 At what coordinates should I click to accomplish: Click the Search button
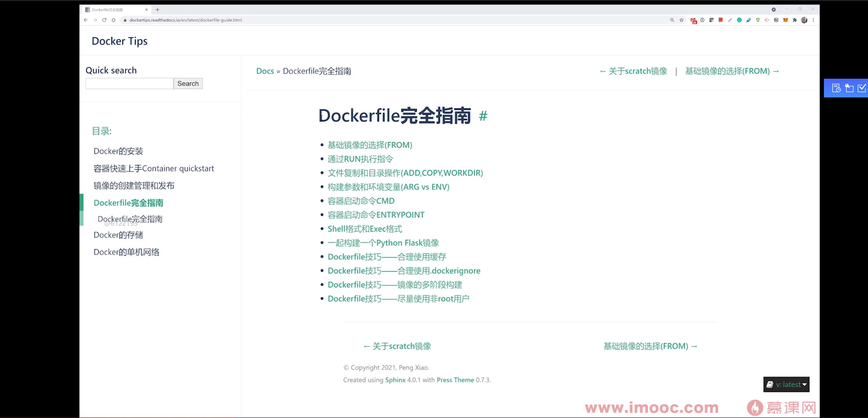[188, 83]
